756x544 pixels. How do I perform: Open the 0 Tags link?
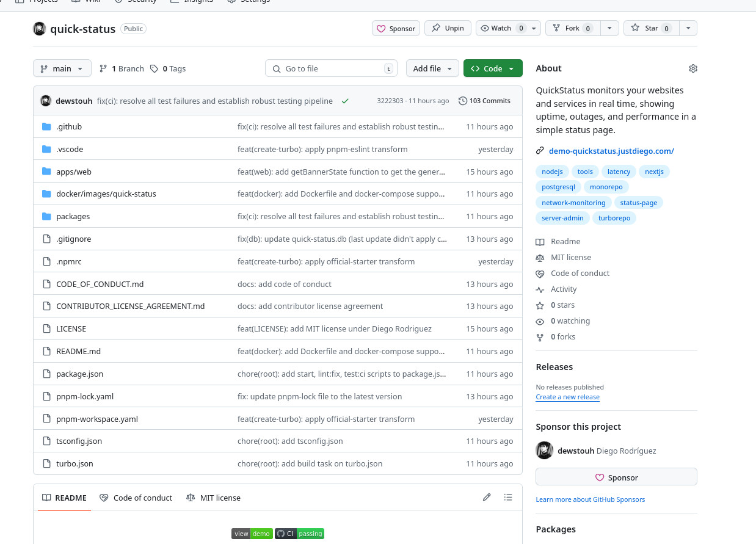[x=168, y=68]
